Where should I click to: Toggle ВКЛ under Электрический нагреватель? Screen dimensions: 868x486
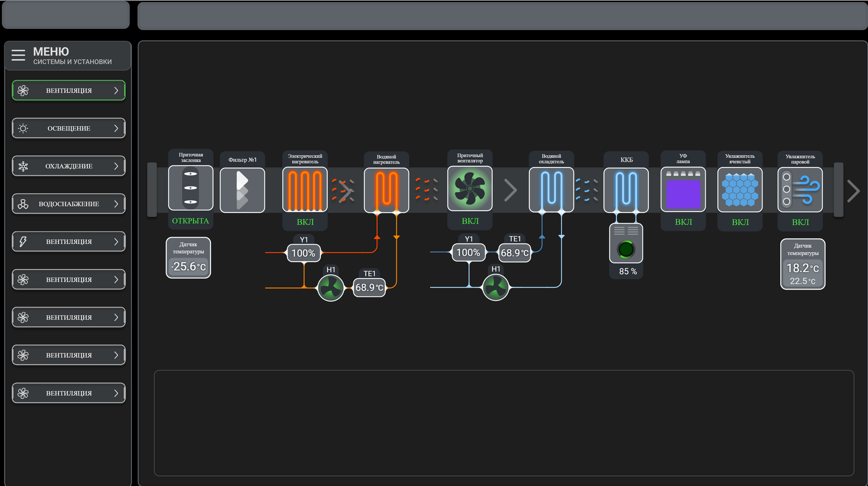pyautogui.click(x=305, y=222)
